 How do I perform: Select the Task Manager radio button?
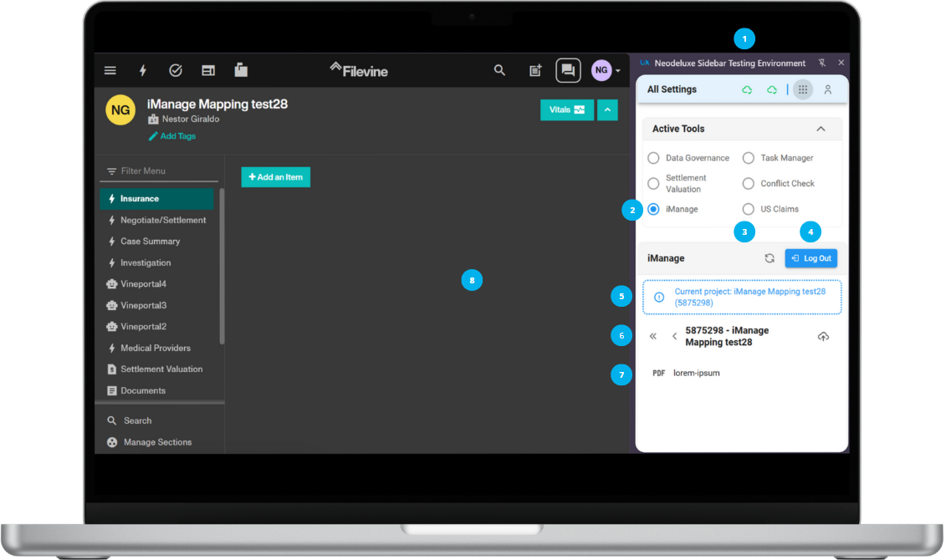click(748, 158)
